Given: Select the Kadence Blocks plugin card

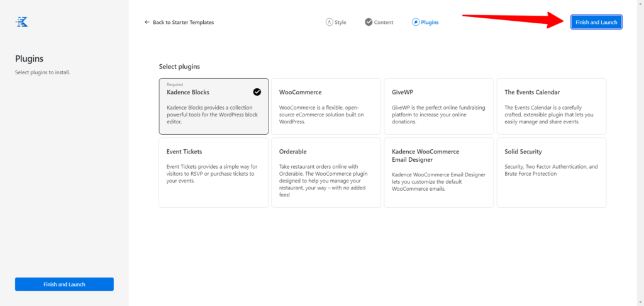Looking at the screenshot, I should coord(214,106).
